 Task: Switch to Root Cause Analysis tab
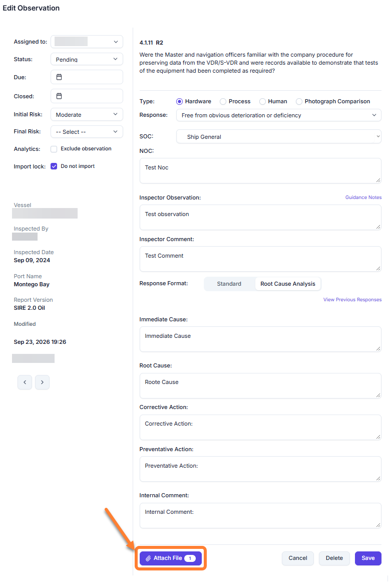tap(288, 284)
